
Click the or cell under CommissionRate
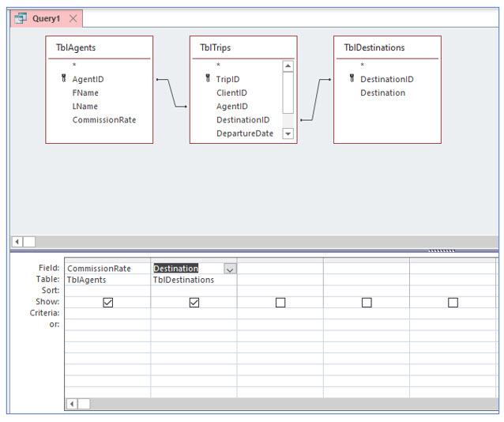click(107, 325)
